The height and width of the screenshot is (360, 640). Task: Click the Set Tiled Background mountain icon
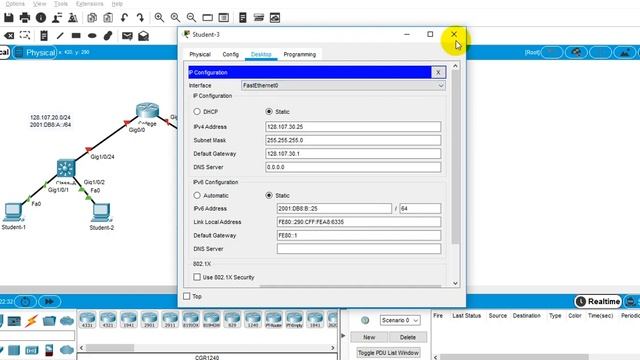point(624,53)
